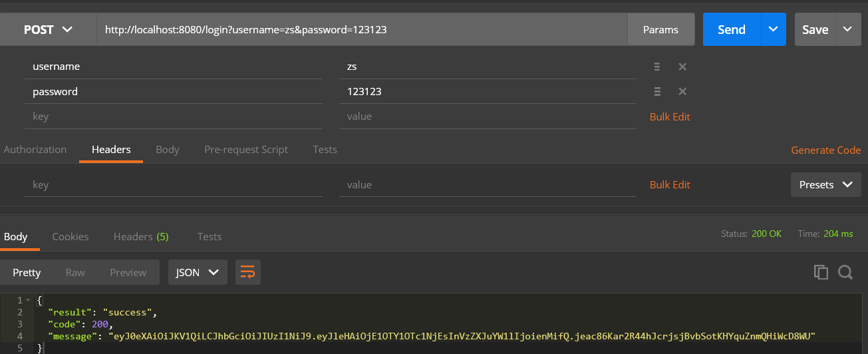Click Generate Code link
Screen dimensions: 868x354
826,150
